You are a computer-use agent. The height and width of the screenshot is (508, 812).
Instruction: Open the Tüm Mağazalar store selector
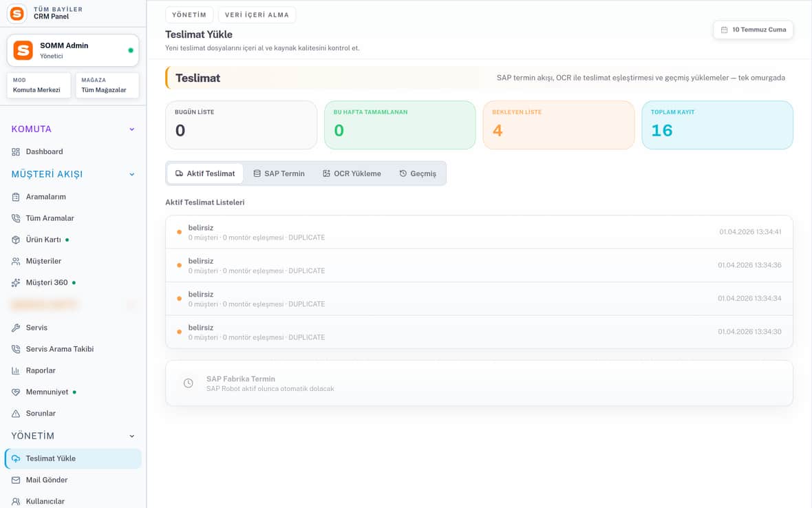pyautogui.click(x=107, y=85)
